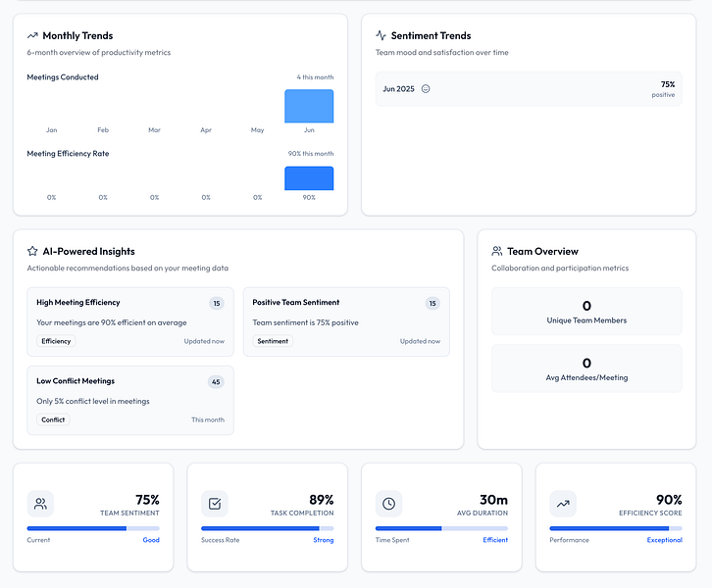Click the Team Sentiment users icon

40,504
